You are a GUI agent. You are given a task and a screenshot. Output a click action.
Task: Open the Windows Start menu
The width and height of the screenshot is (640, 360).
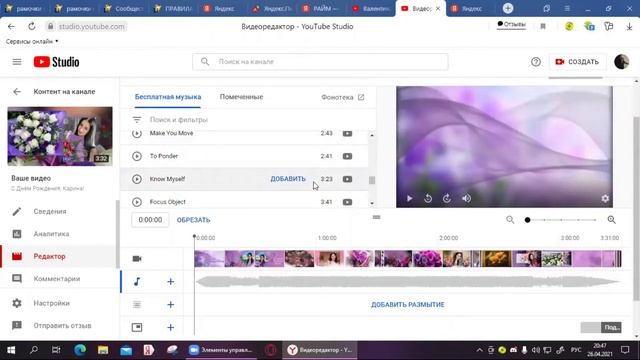(11, 350)
